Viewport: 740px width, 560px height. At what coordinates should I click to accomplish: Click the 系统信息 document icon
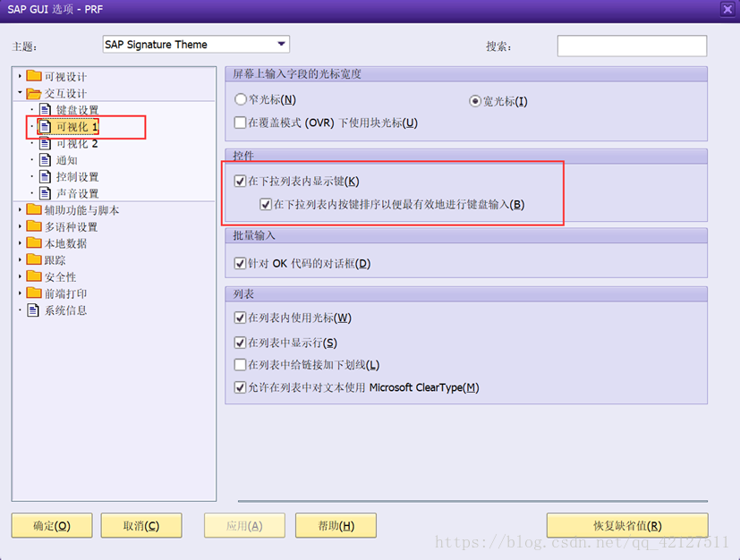(x=33, y=310)
